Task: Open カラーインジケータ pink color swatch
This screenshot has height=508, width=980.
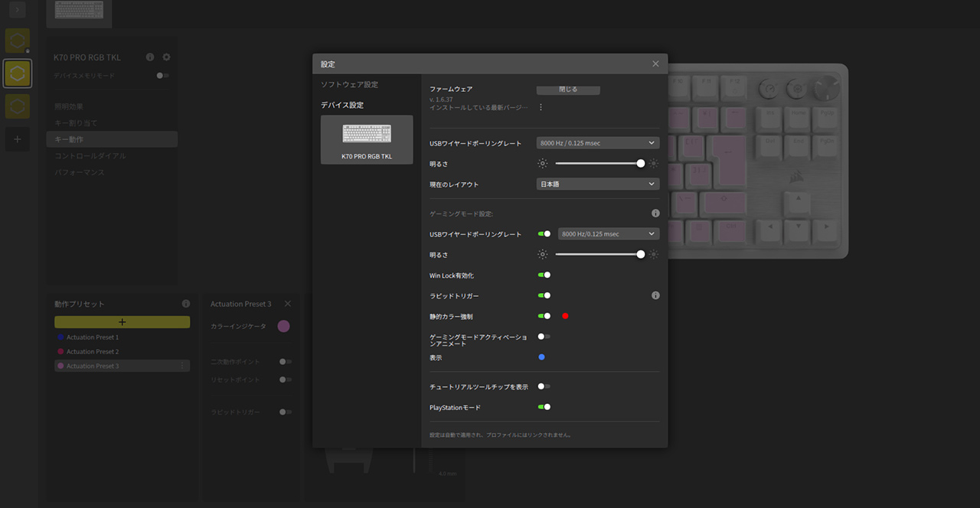Action: coord(283,326)
